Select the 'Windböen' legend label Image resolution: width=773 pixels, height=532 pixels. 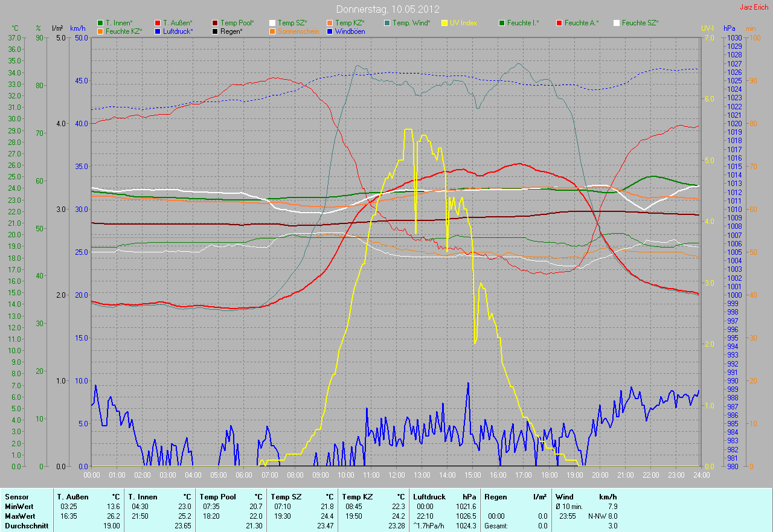[x=350, y=31]
